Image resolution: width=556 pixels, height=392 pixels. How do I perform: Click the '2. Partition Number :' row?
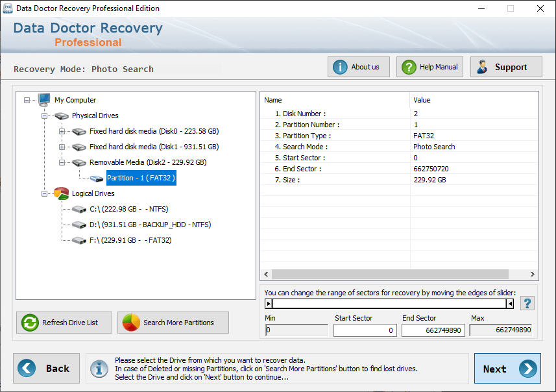click(x=399, y=125)
